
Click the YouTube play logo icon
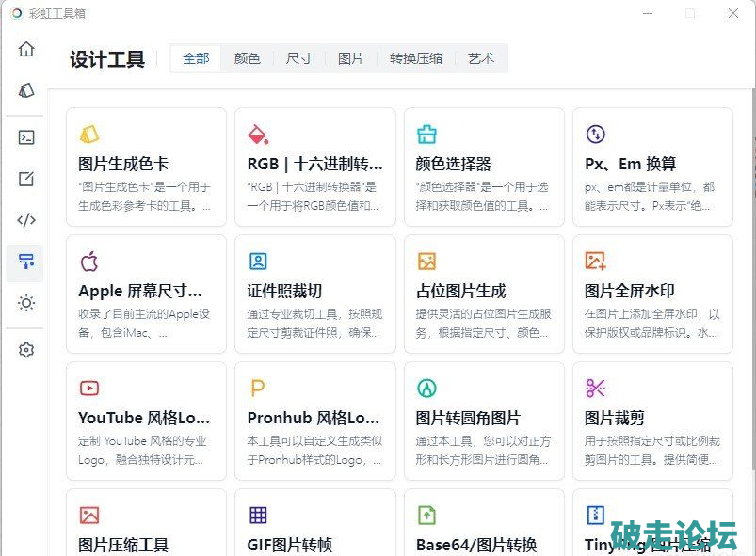coord(89,388)
